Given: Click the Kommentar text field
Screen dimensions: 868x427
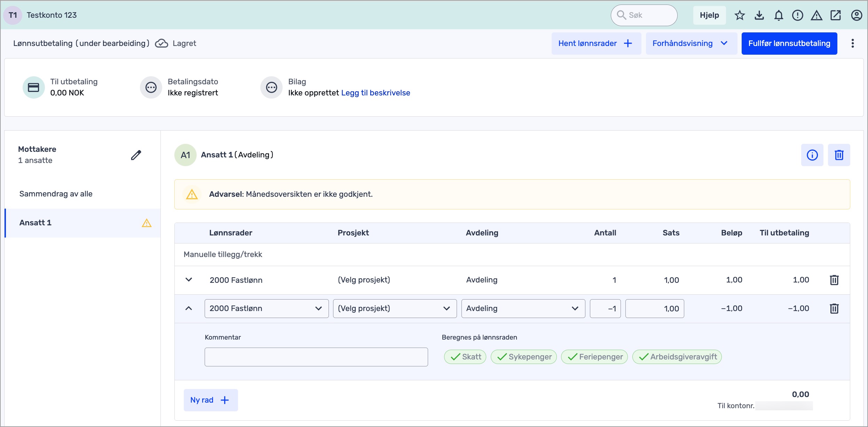Looking at the screenshot, I should (x=316, y=357).
